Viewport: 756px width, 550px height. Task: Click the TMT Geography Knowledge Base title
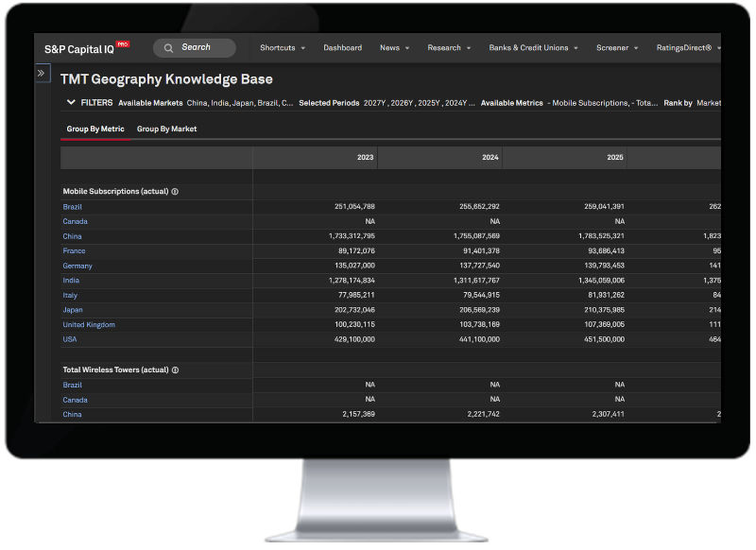click(x=166, y=79)
